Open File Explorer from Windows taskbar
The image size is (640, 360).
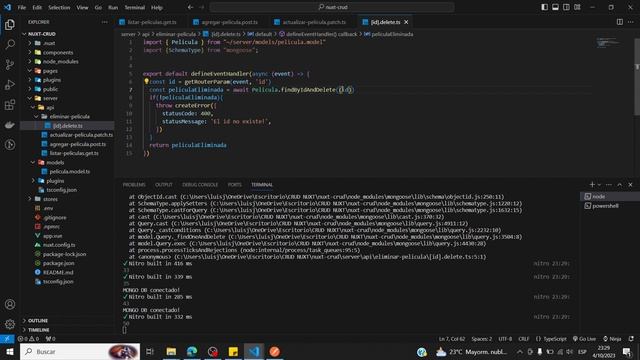(171, 351)
